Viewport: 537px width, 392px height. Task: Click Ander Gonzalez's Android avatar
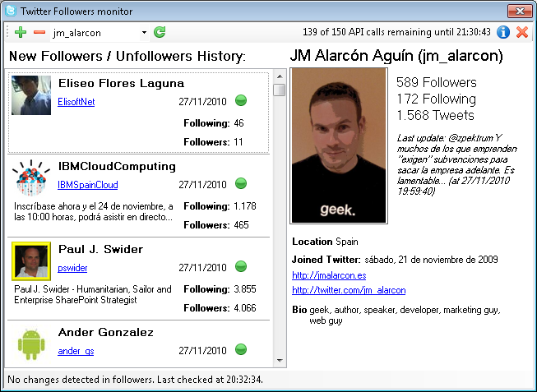click(31, 344)
